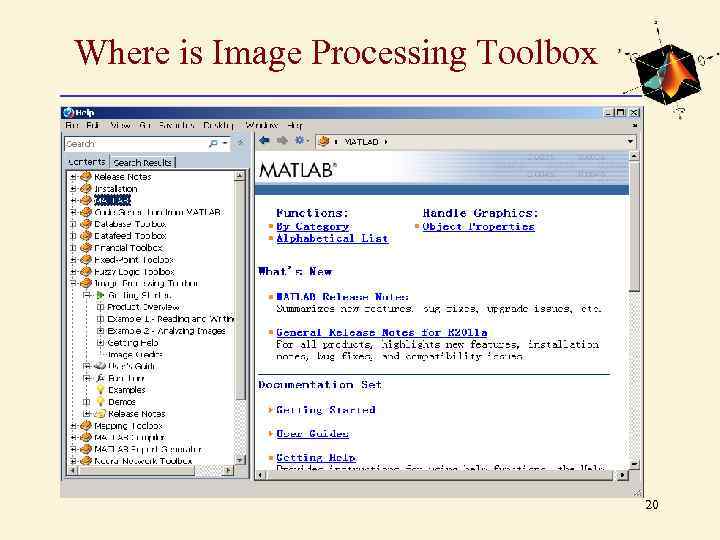Open the By Category functions link
The image size is (720, 540).
(313, 226)
